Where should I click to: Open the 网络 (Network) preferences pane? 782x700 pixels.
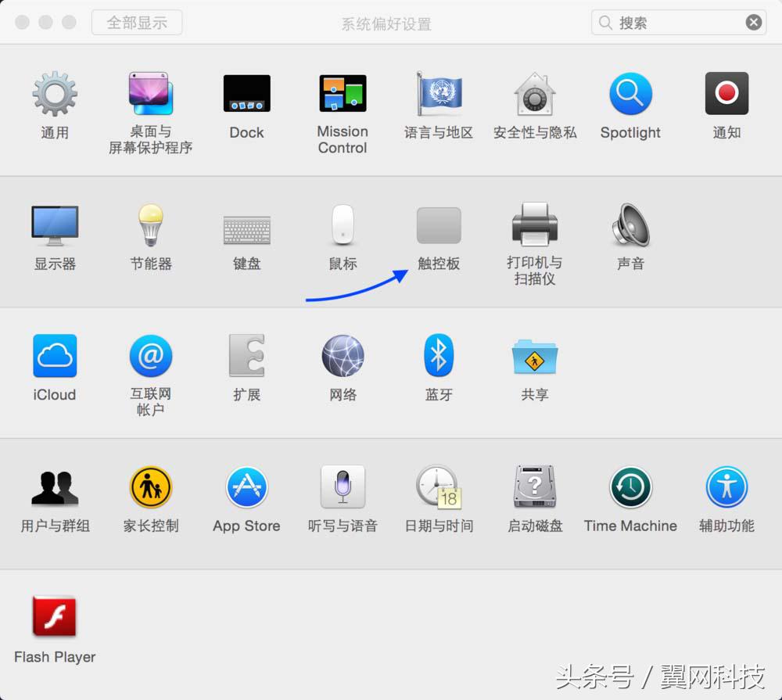point(342,356)
